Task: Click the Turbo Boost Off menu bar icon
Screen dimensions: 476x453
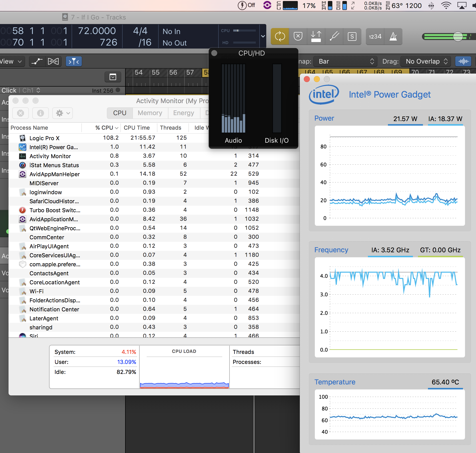Action: [x=247, y=5]
